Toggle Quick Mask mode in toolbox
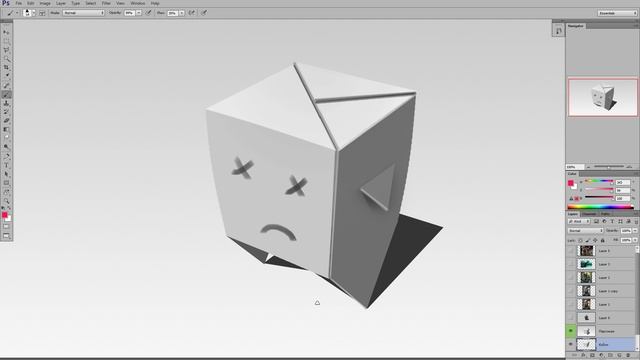Viewport: 640px width, 360px height. pos(6,226)
